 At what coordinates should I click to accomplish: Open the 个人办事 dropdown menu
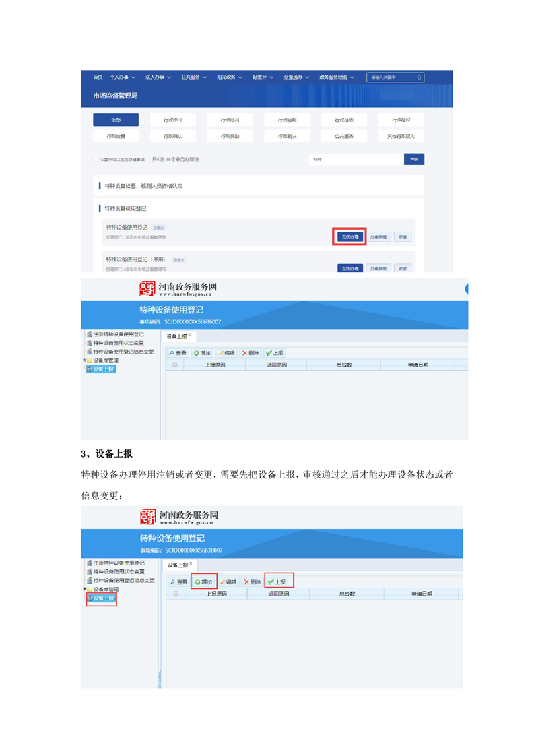pyautogui.click(x=123, y=77)
